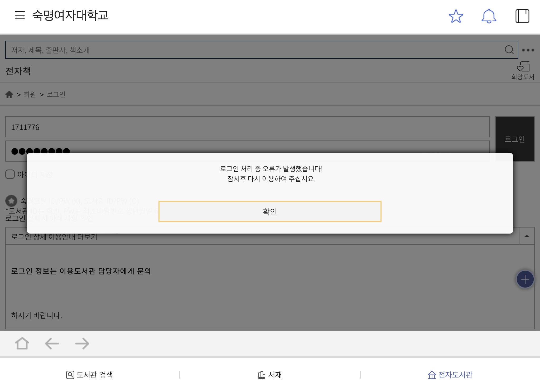This screenshot has height=392, width=540.
Task: Click the ID field containing 1711776
Action: (247, 127)
